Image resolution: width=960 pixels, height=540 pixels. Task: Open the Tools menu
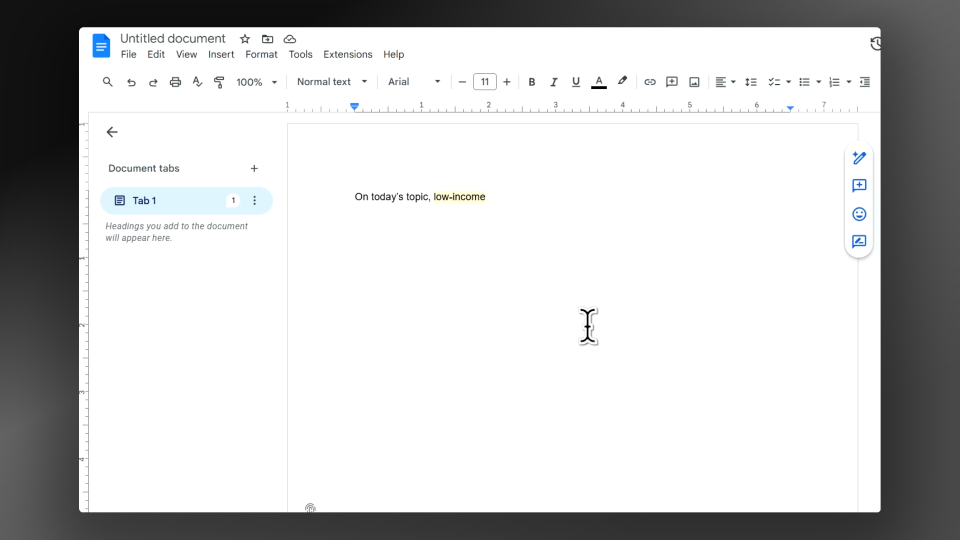coord(300,54)
